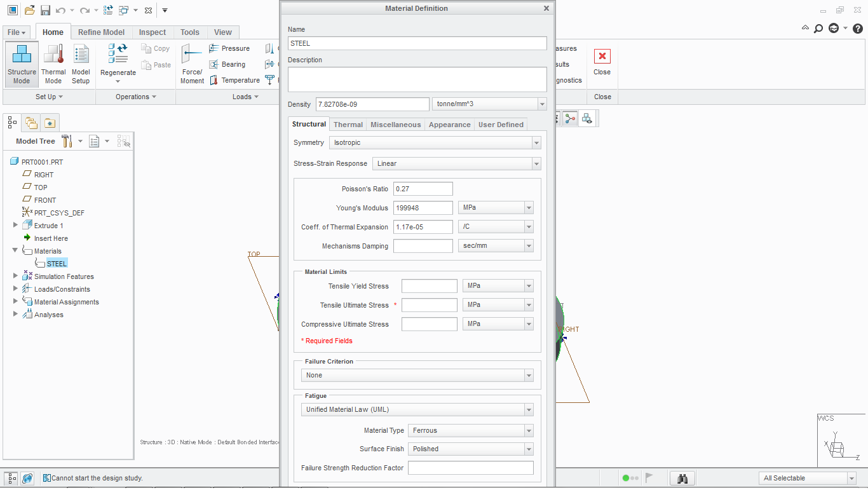
Task: Open Model Tree show list icon
Action: pyautogui.click(x=95, y=141)
